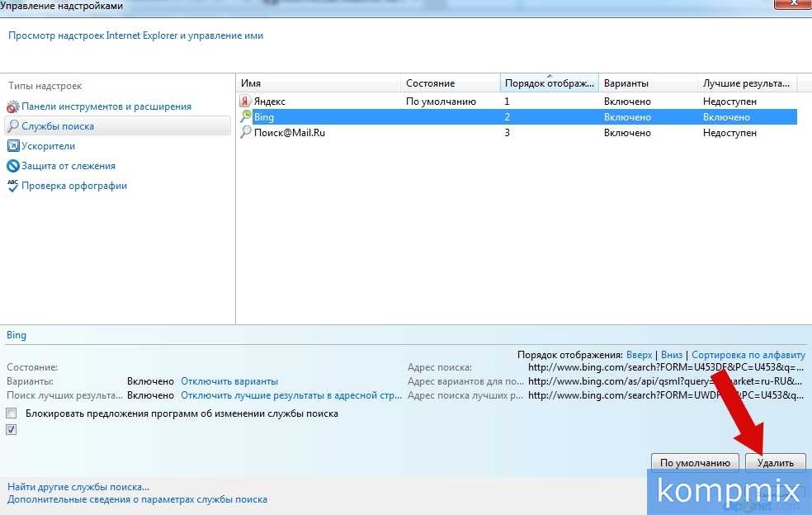Select the Яндекс search provider row
Viewport: 812px width, 515px height.
(x=517, y=102)
